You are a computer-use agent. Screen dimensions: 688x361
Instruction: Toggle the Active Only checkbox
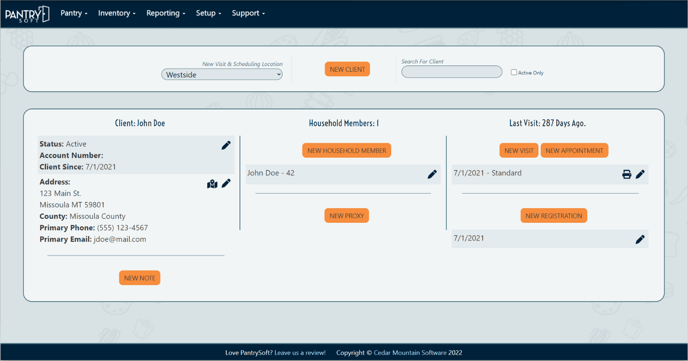pos(513,72)
